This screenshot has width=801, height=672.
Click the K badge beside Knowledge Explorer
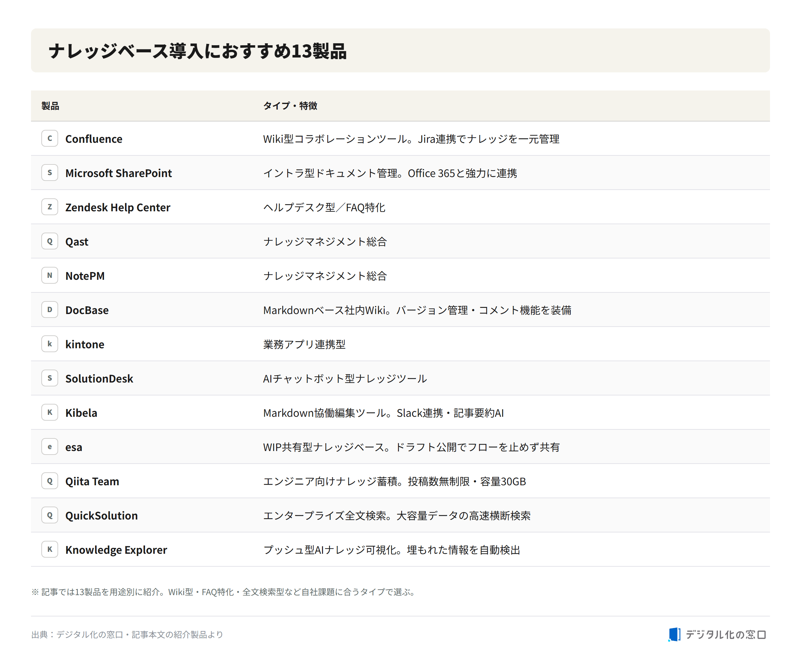click(x=50, y=550)
